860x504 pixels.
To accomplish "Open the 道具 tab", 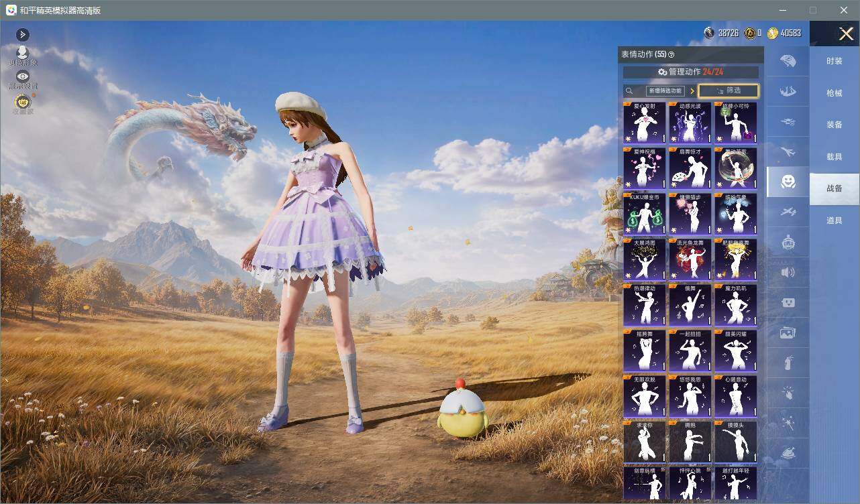I will [835, 220].
